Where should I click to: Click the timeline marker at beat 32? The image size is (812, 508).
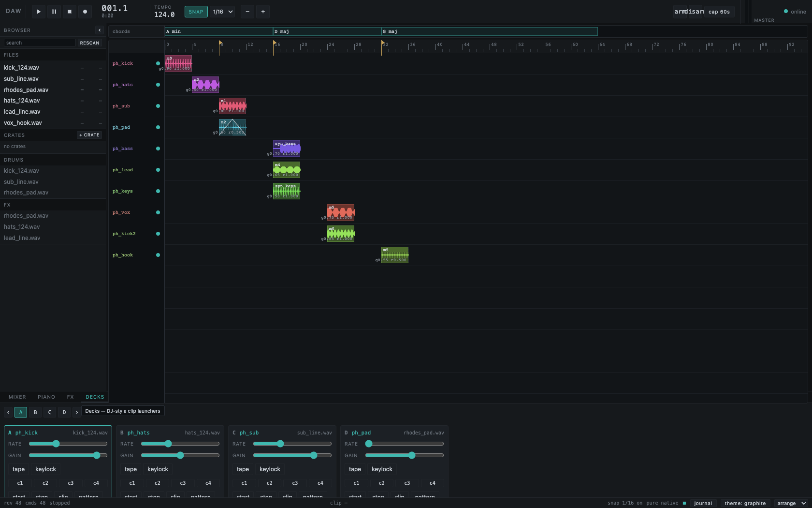[x=383, y=43]
